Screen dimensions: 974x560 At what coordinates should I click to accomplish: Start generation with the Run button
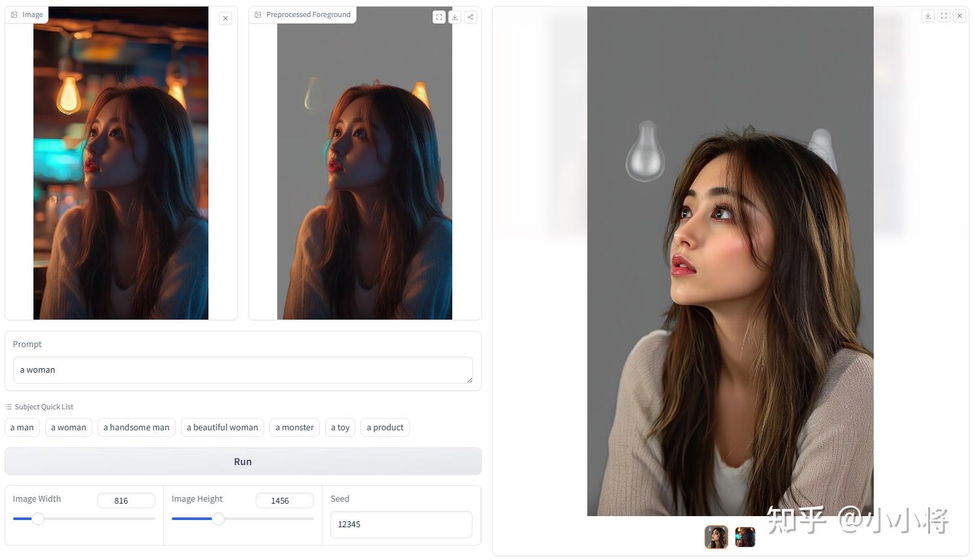click(243, 462)
